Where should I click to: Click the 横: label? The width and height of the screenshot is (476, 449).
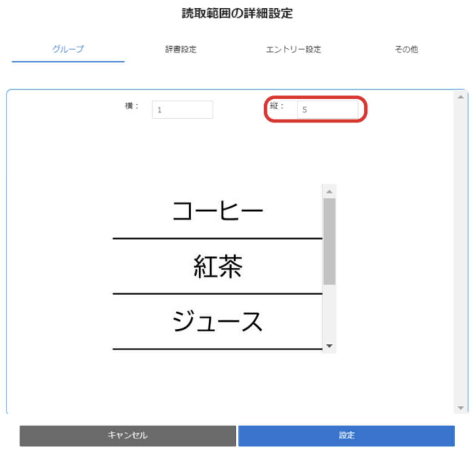(132, 106)
